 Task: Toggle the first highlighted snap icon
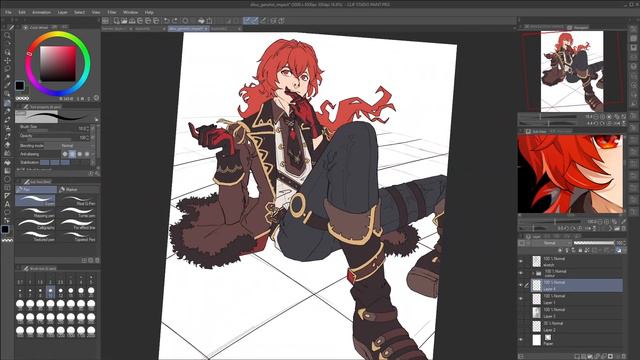247,20
